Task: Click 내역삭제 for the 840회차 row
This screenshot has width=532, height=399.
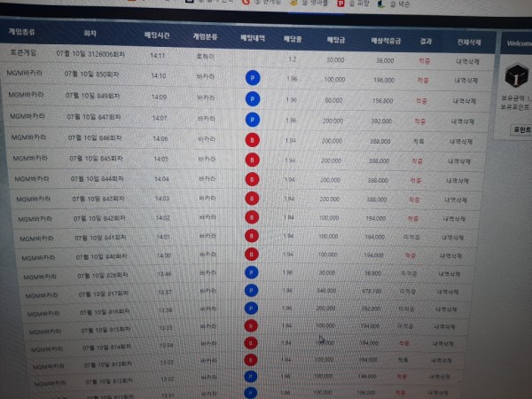Action: point(450,256)
